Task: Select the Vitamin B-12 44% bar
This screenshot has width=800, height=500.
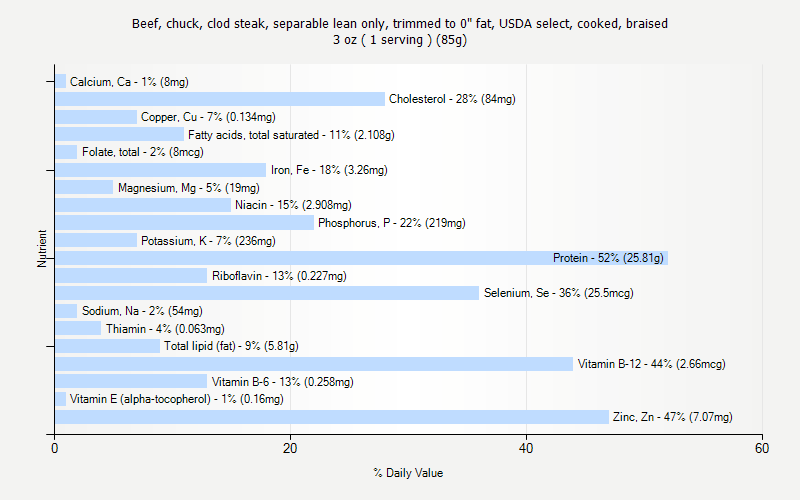Action: click(314, 364)
